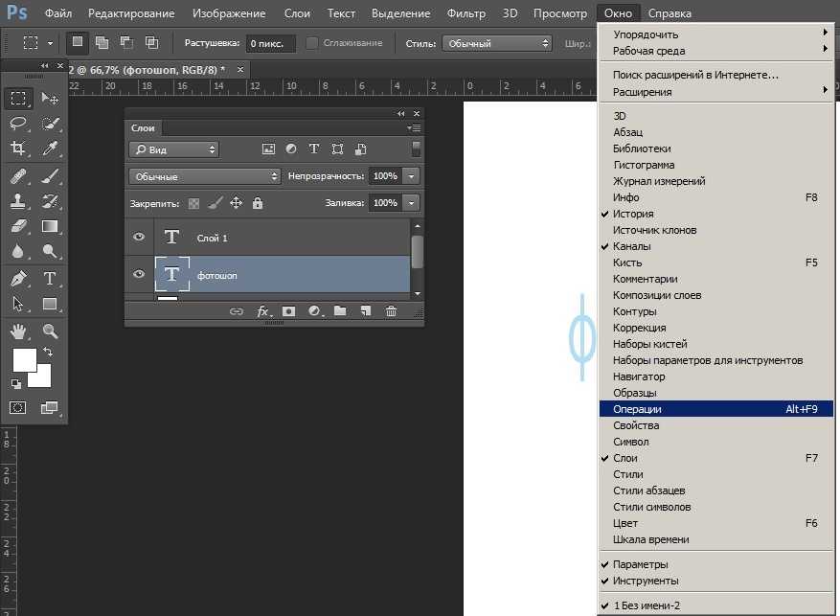Click the foreground color swatch
The image size is (840, 616).
24,359
